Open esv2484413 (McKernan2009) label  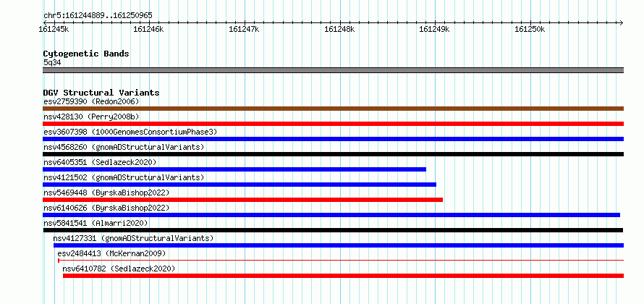click(111, 253)
